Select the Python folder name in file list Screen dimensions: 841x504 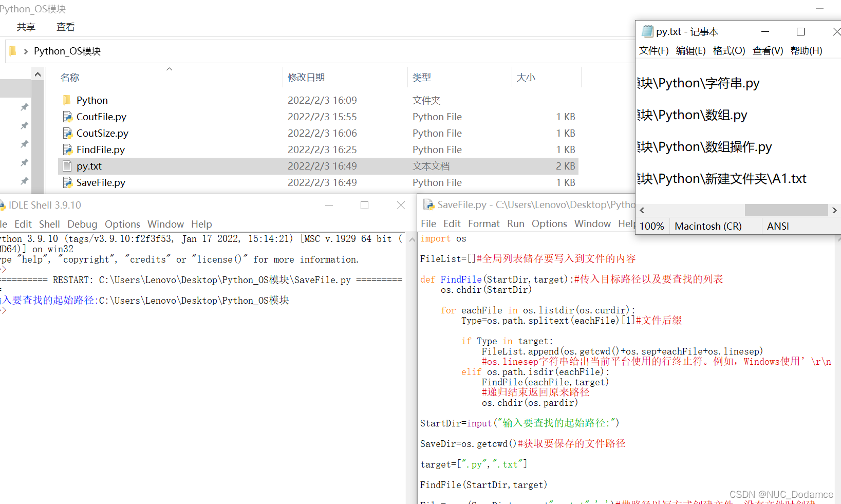click(x=92, y=100)
